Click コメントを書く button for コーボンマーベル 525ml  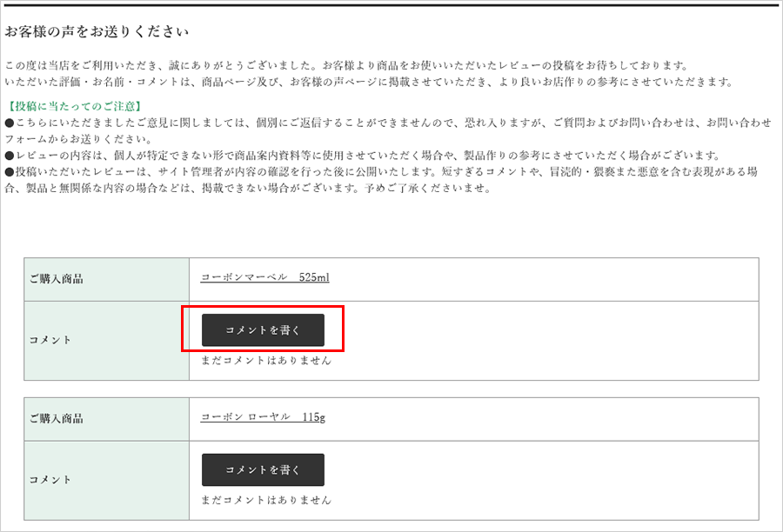[263, 329]
